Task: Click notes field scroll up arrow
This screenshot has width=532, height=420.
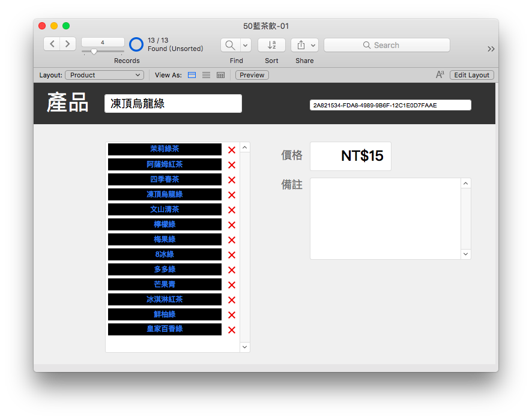Action: [466, 184]
